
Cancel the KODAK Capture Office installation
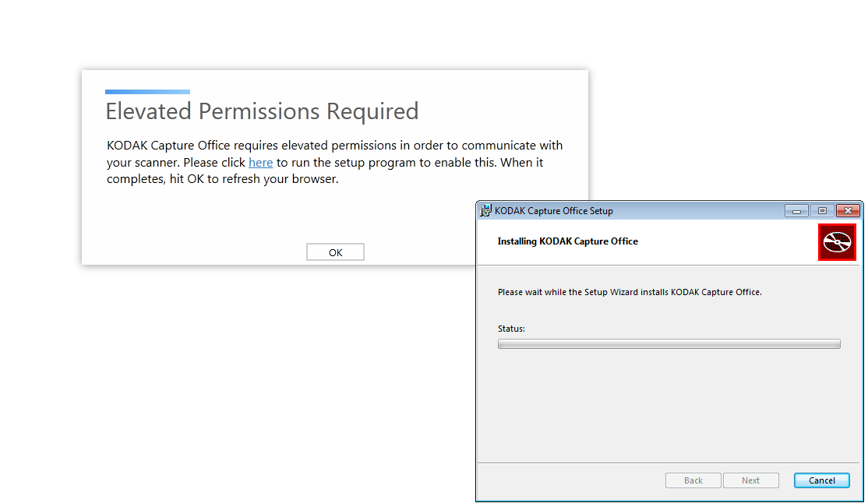pos(821,480)
